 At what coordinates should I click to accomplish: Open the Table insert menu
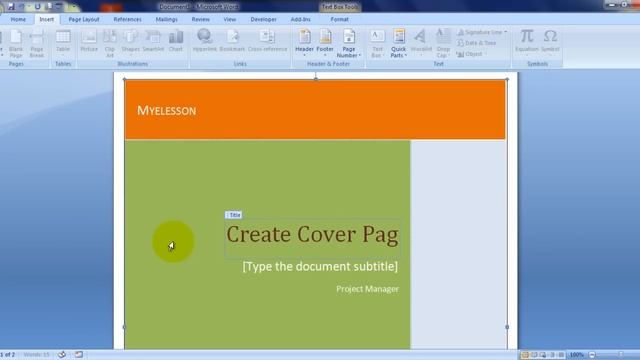(63, 43)
